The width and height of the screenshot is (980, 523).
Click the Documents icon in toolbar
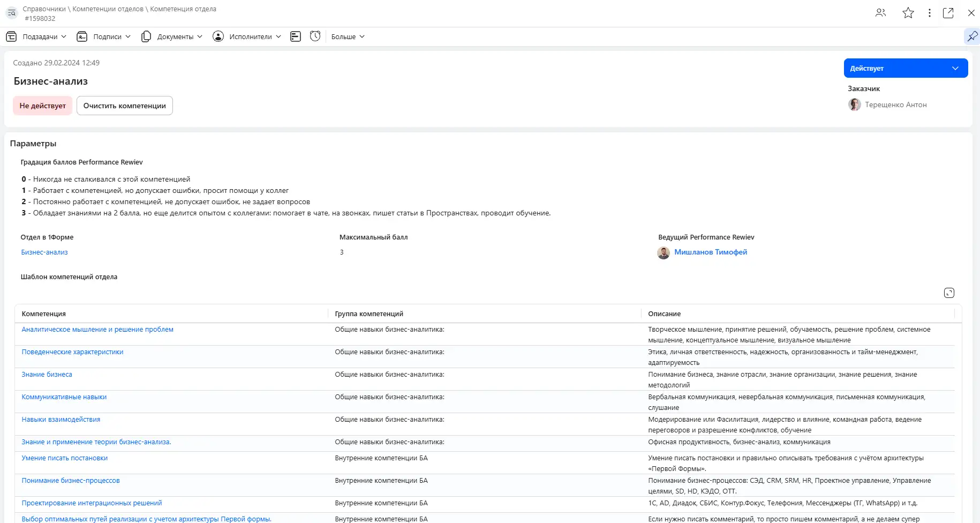[146, 36]
